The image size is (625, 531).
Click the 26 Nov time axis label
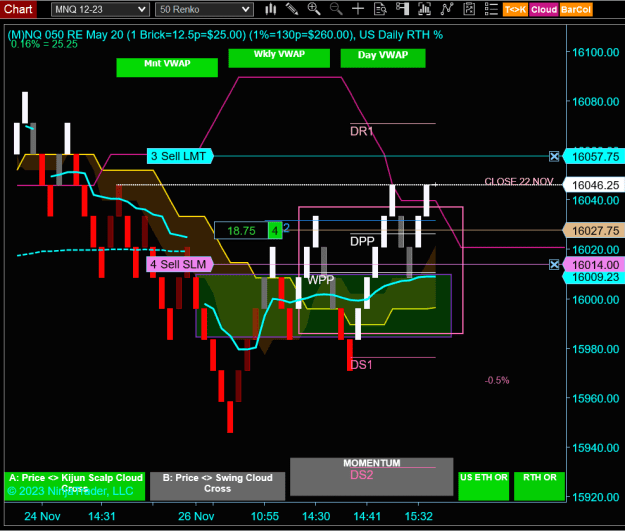click(x=196, y=516)
